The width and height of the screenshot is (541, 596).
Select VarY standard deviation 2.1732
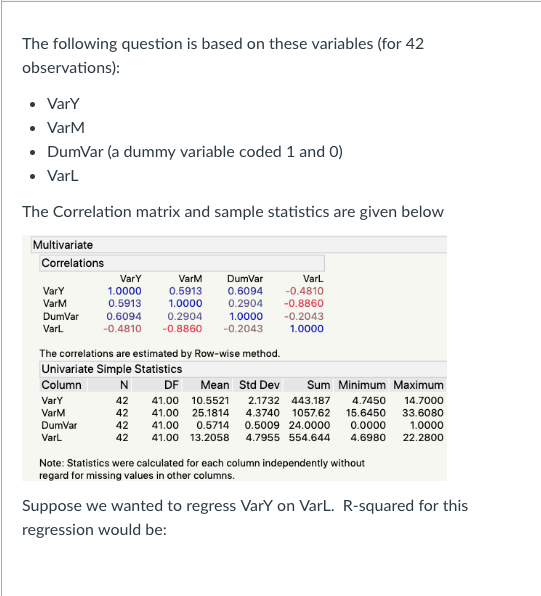click(x=263, y=401)
